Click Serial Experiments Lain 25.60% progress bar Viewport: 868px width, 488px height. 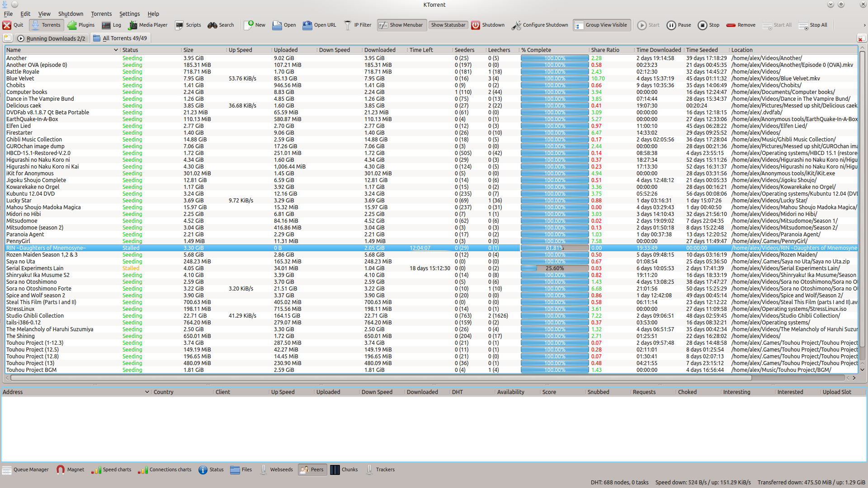pyautogui.click(x=555, y=268)
